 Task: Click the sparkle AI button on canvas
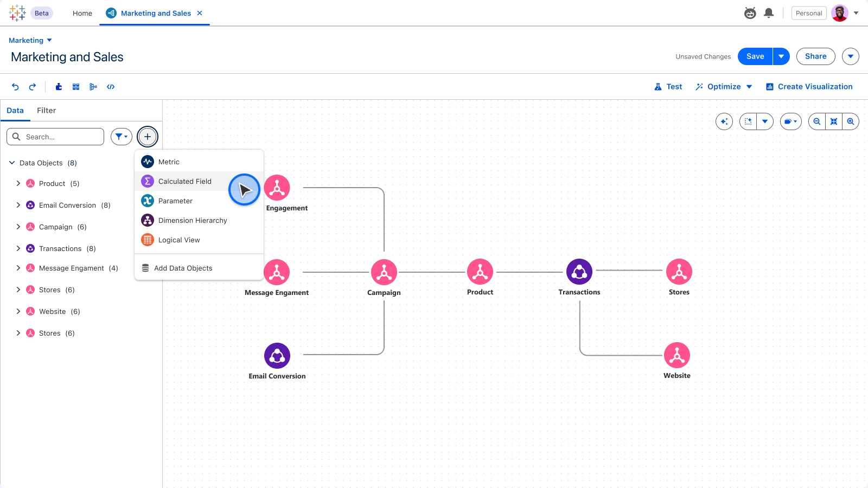coord(724,121)
